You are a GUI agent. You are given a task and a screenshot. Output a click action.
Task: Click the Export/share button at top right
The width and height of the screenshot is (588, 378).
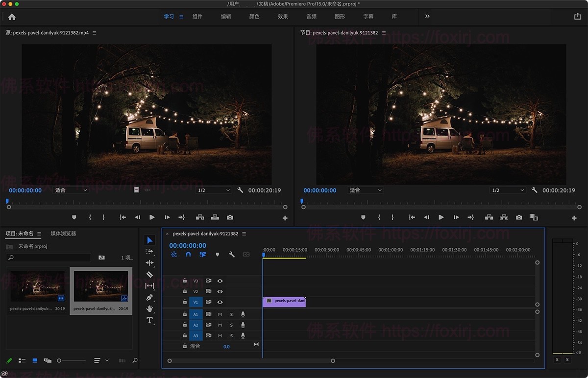[x=577, y=16]
